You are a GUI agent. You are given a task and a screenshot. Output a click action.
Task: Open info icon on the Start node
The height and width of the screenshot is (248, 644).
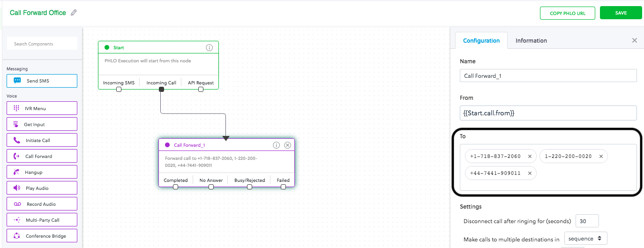(210, 47)
